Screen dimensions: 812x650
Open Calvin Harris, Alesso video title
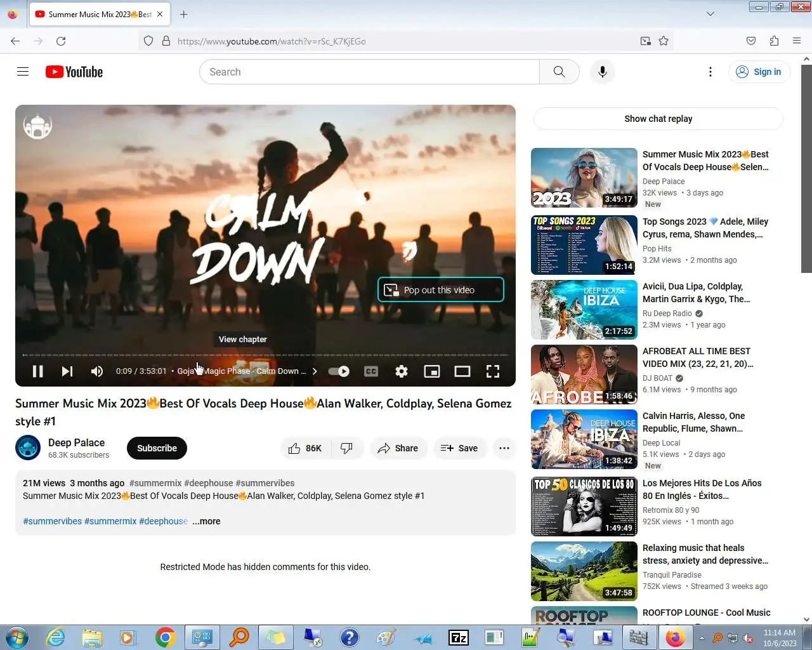point(694,422)
